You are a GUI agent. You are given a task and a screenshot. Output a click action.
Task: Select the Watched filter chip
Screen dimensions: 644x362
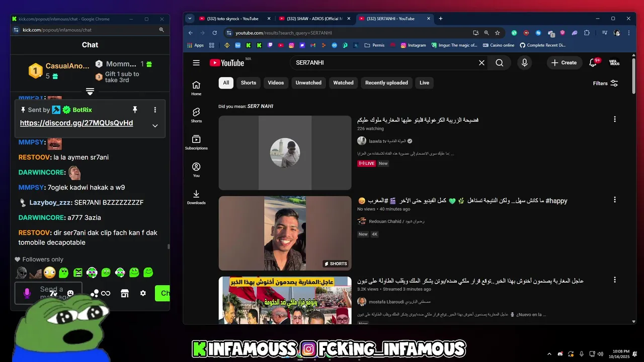coord(343,83)
